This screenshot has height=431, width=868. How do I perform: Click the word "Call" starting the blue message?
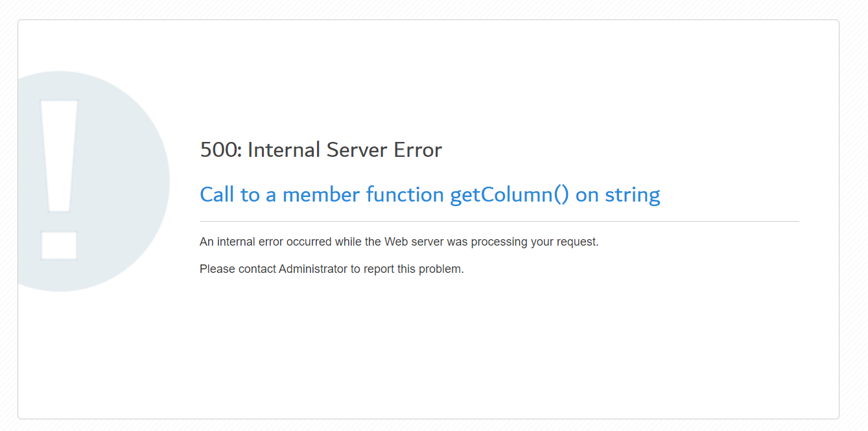coord(217,194)
